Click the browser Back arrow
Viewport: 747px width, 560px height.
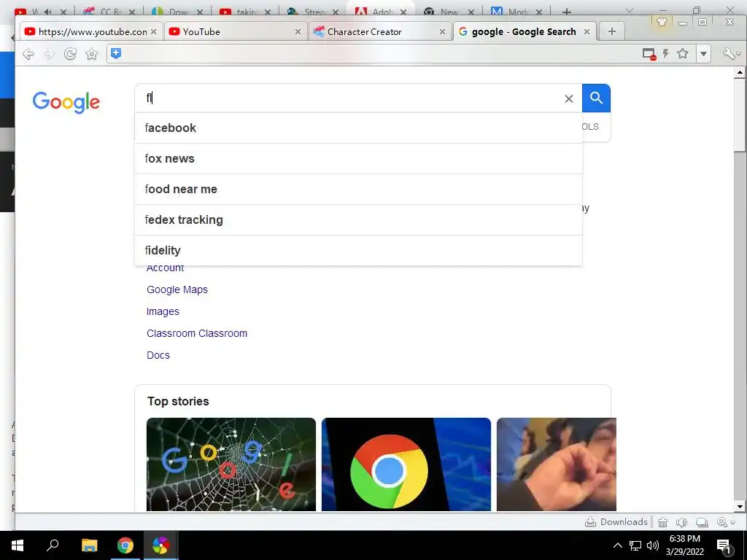pyautogui.click(x=28, y=54)
